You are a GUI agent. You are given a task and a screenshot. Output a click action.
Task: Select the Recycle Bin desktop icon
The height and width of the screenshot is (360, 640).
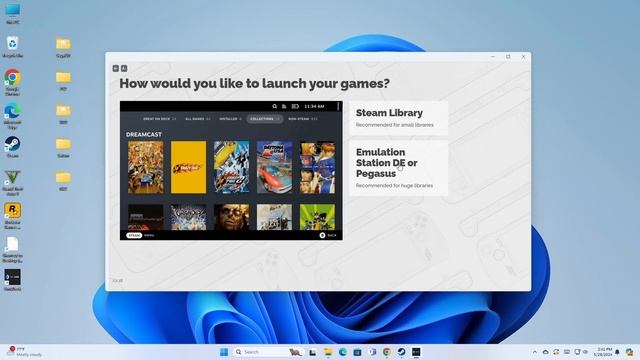click(13, 47)
